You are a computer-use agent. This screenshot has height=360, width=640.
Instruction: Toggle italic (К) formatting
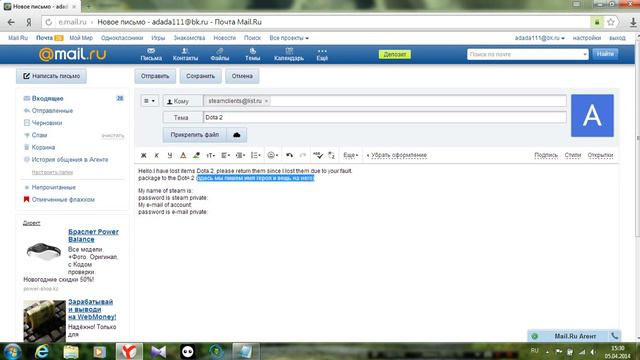pos(156,155)
